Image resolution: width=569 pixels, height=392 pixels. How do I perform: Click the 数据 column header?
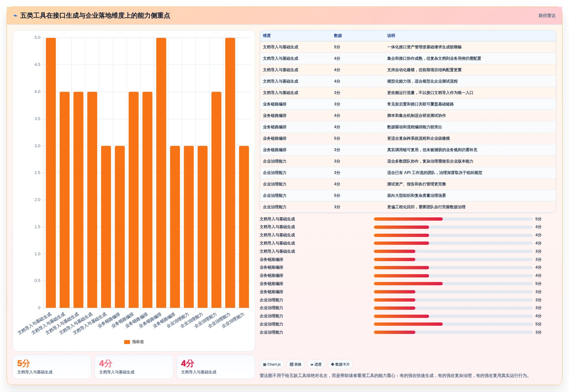(338, 36)
